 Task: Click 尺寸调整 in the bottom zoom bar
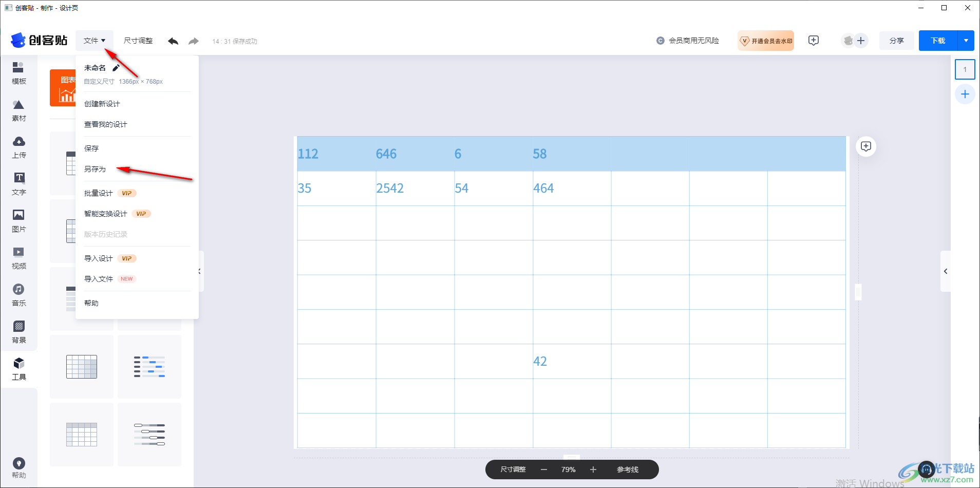tap(513, 470)
